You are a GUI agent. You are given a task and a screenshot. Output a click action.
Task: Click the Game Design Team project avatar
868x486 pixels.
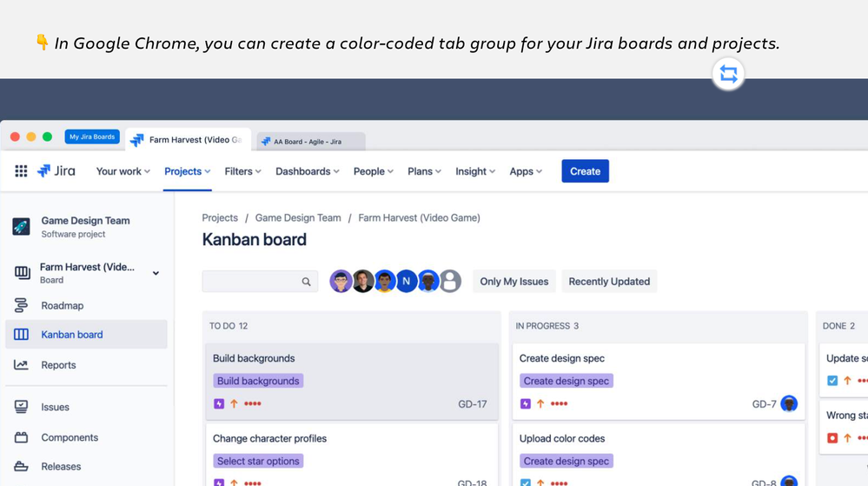[21, 227]
